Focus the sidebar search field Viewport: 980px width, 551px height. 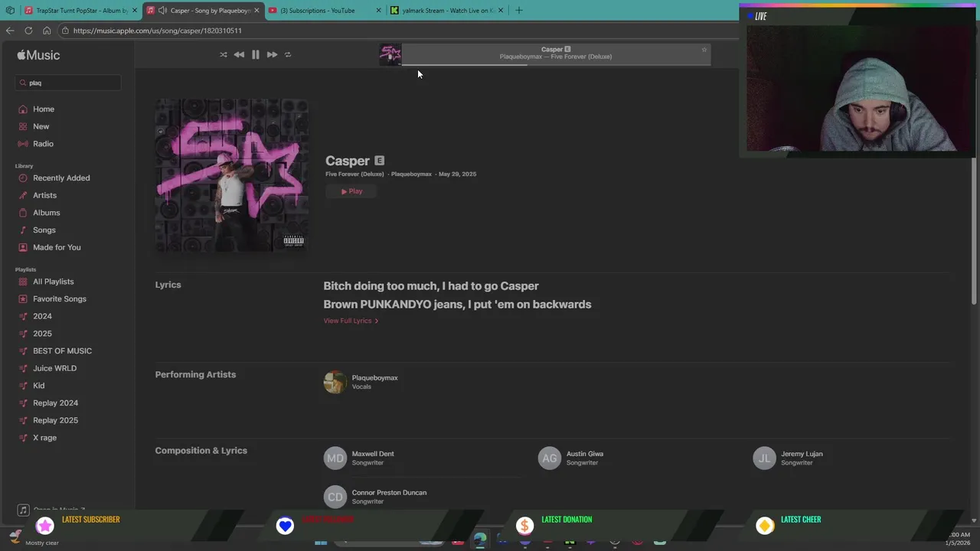pos(68,83)
